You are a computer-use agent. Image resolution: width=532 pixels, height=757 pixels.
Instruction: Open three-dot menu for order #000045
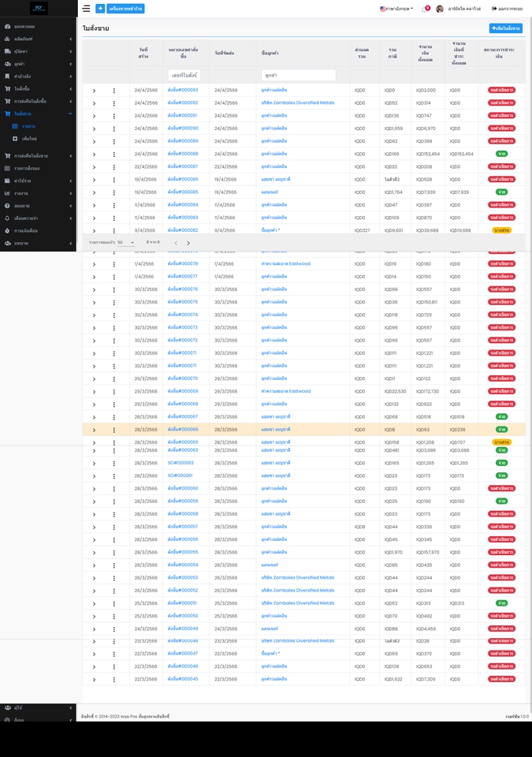point(114,679)
